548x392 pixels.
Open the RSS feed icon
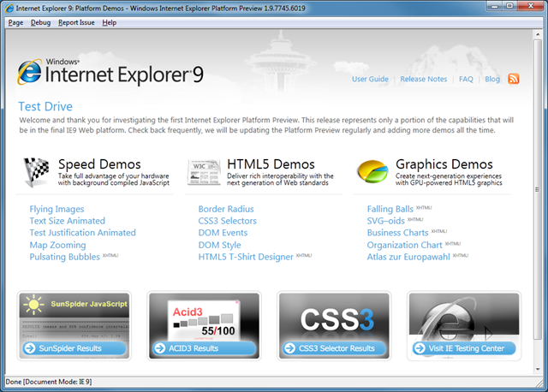514,79
